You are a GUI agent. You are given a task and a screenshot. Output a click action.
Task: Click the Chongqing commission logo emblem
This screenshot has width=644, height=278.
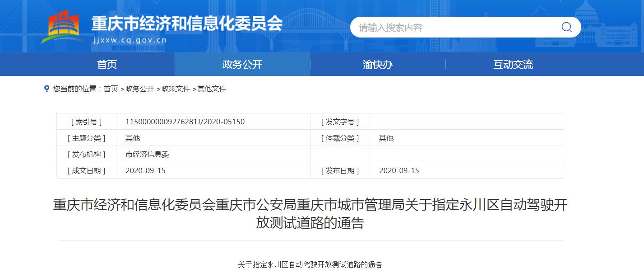click(x=63, y=27)
